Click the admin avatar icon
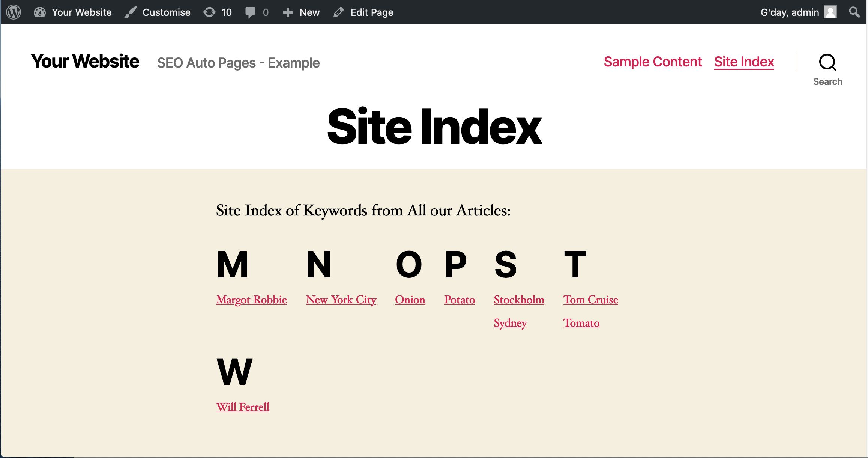 830,12
